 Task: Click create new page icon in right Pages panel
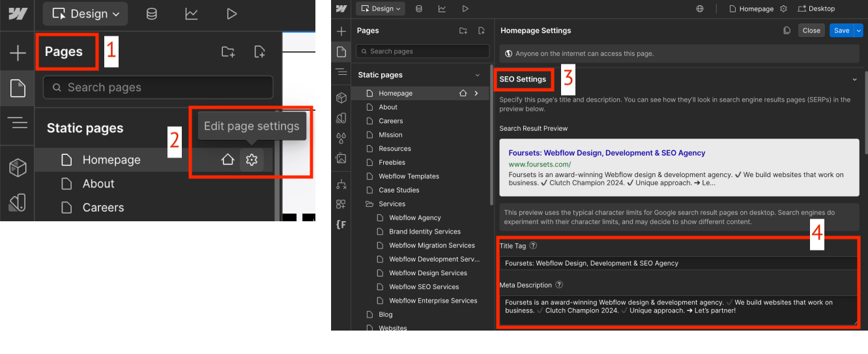481,31
